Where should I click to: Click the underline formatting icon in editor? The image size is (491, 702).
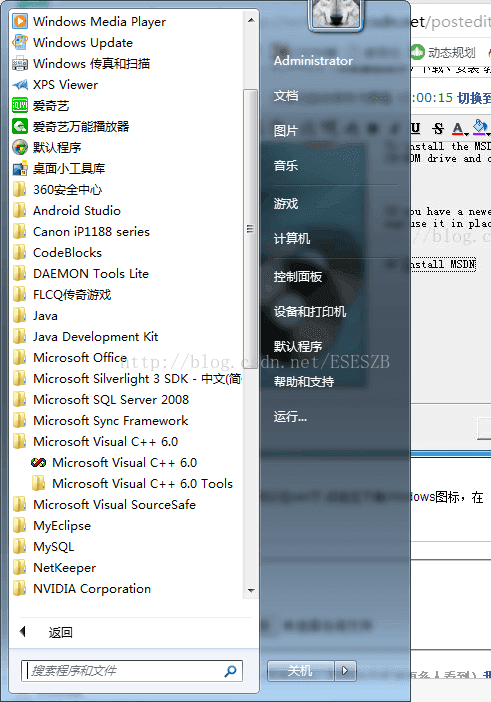(415, 128)
